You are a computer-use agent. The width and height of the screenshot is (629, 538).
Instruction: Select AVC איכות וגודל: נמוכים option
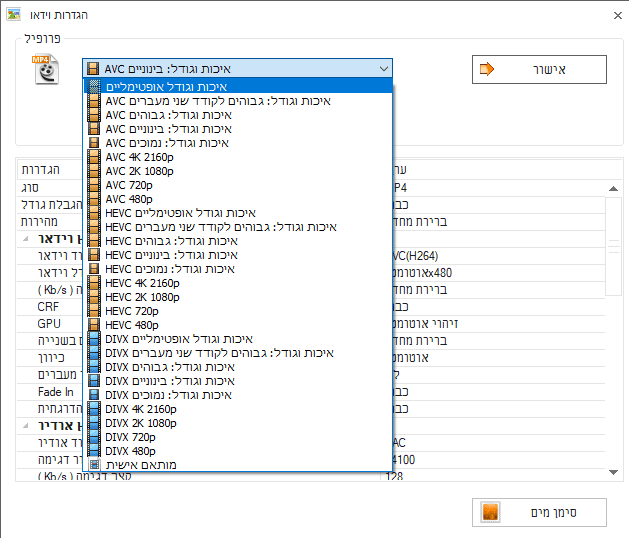click(x=237, y=143)
